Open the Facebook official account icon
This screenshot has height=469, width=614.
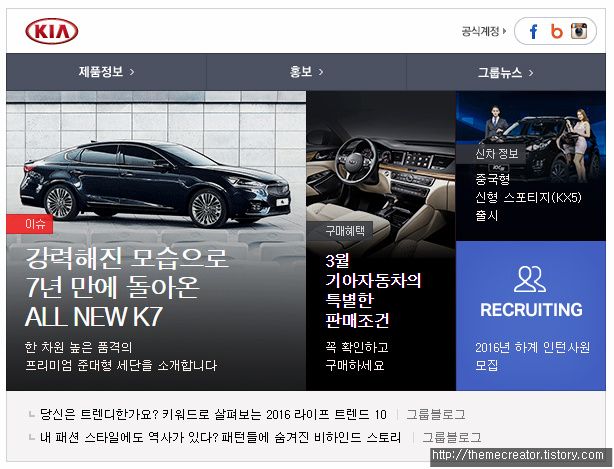point(533,31)
